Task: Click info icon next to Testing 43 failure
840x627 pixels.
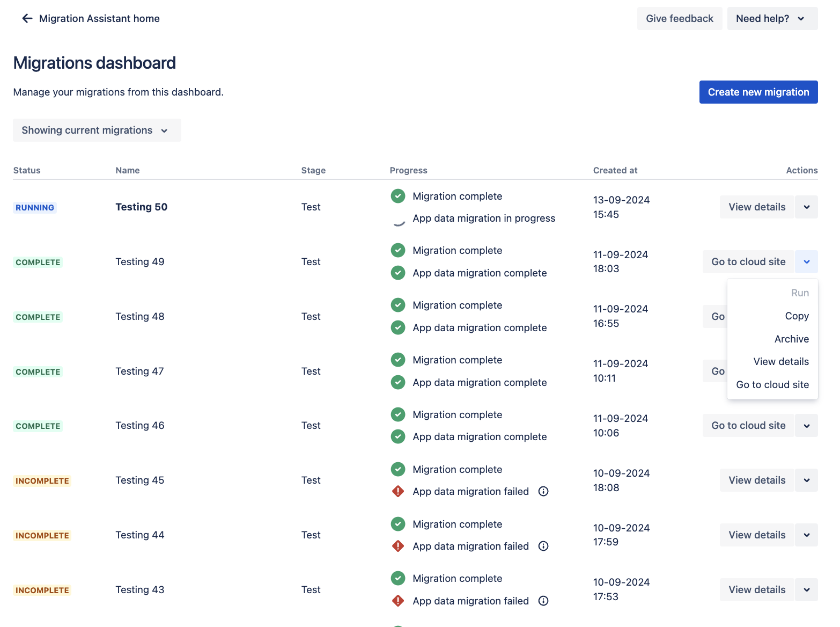Action: [543, 601]
